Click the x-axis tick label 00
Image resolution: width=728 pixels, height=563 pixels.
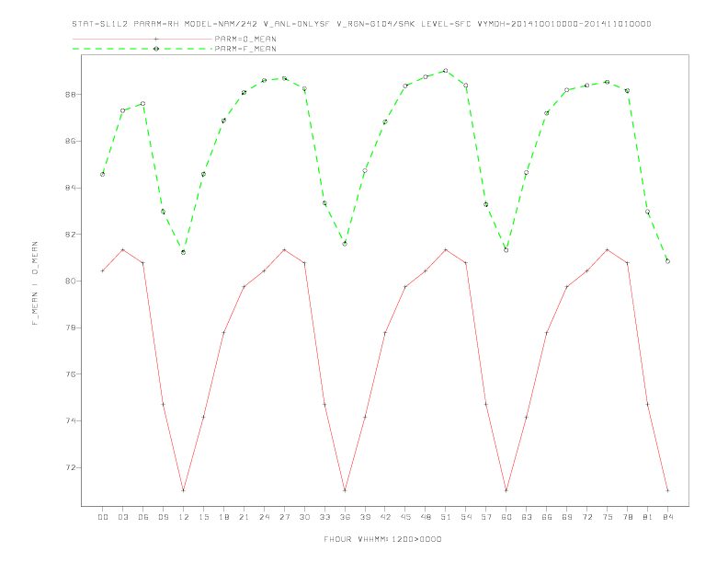103,517
